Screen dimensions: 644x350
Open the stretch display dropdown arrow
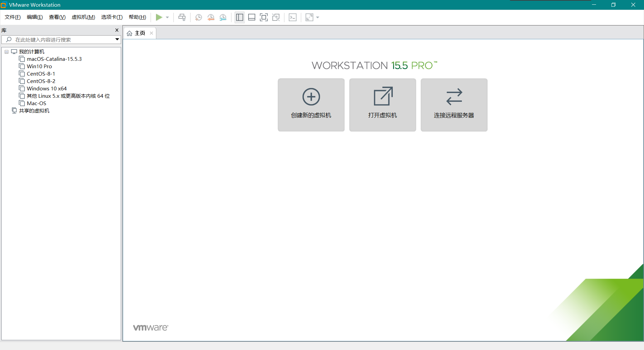[318, 17]
